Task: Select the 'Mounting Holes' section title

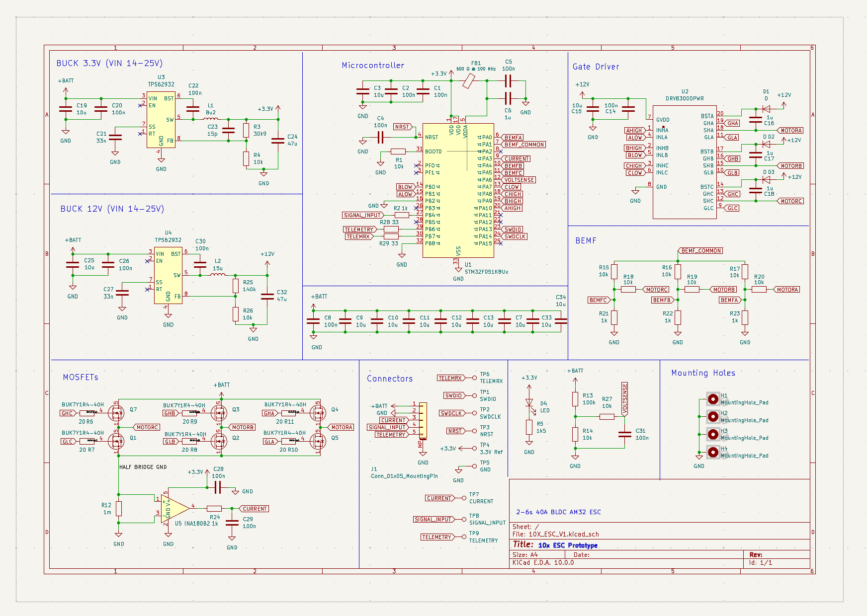Action: 703,373
